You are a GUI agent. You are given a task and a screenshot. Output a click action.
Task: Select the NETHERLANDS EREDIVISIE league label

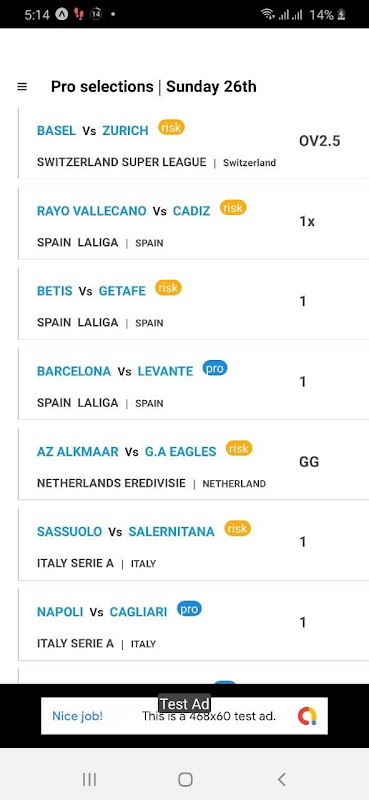click(x=111, y=483)
